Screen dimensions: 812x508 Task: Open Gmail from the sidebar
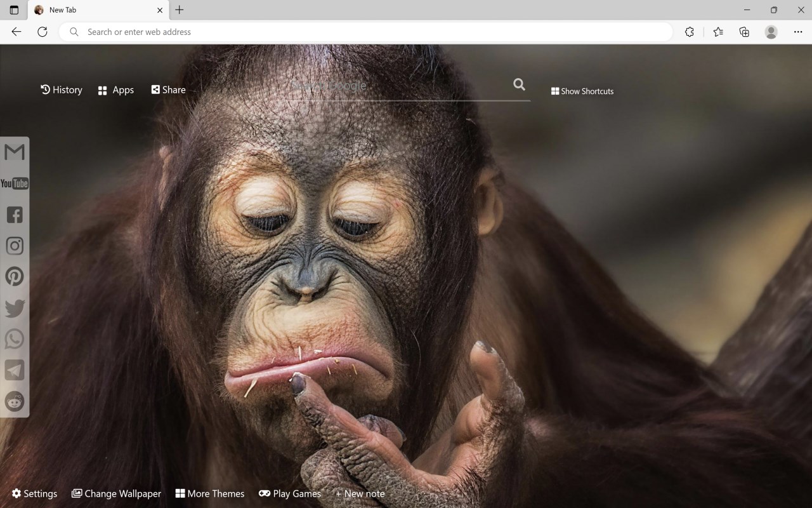point(15,152)
